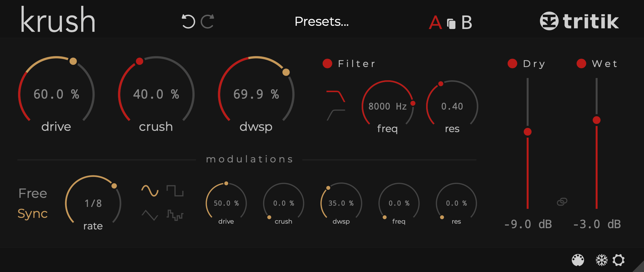Set LFO rate mode to Free
644x272 pixels.
coord(33,193)
